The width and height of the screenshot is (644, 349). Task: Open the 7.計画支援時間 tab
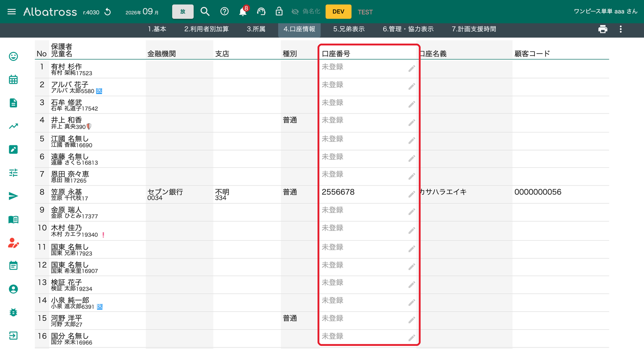pyautogui.click(x=474, y=29)
